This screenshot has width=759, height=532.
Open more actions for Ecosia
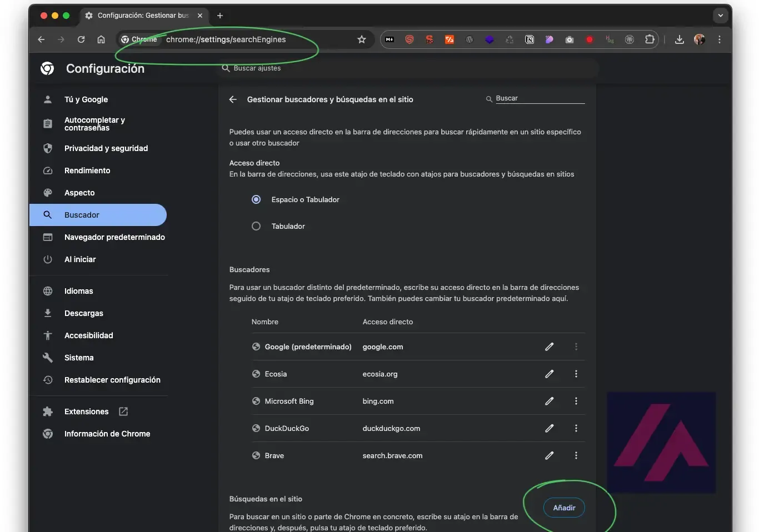point(576,374)
